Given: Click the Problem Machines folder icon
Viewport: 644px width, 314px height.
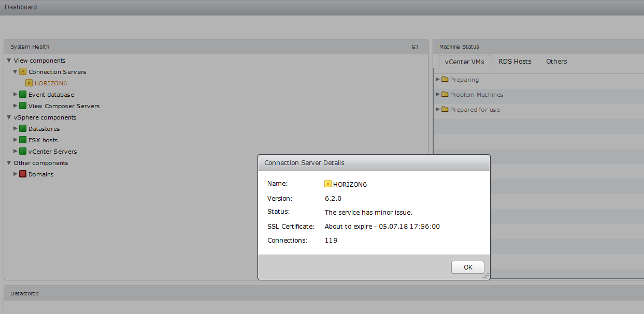Looking at the screenshot, I should point(445,95).
